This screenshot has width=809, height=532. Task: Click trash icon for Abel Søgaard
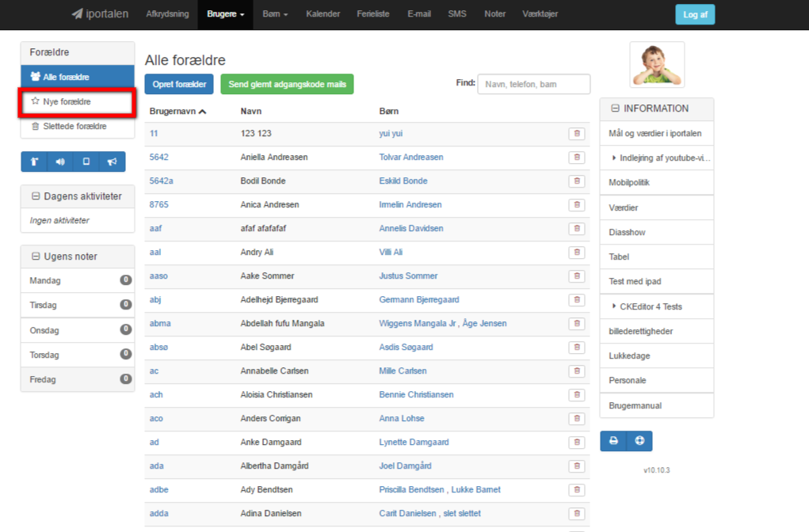coord(577,347)
